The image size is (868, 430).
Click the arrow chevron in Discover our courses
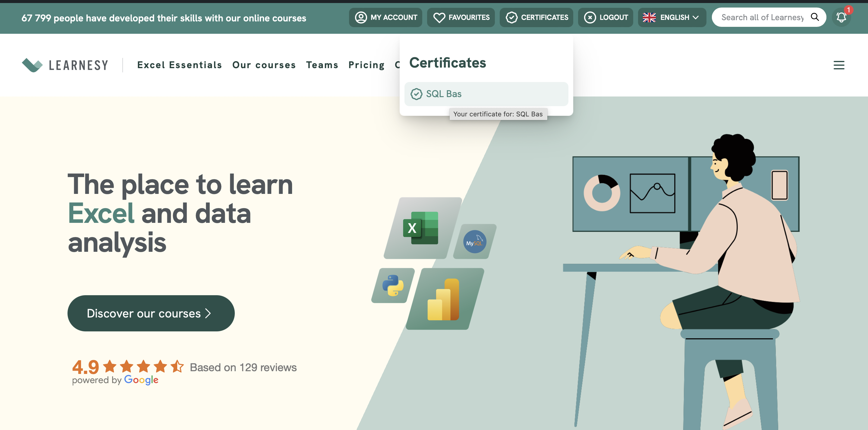208,313
